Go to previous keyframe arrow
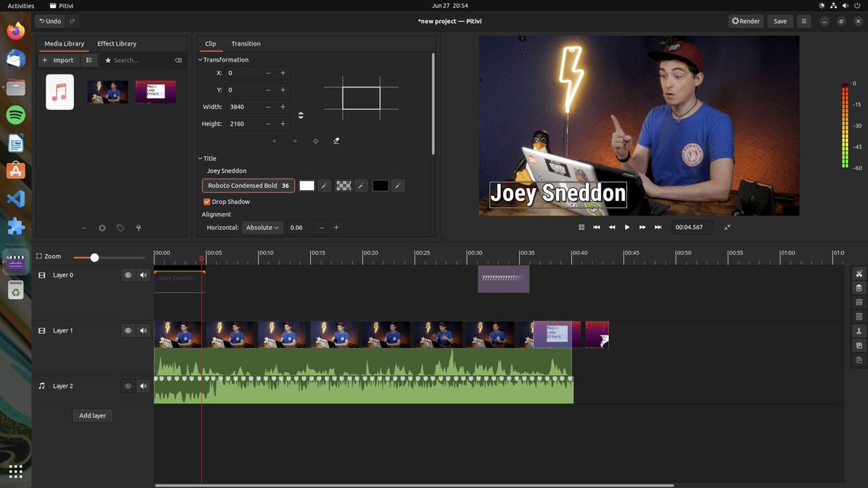The image size is (868, 488). click(x=274, y=141)
